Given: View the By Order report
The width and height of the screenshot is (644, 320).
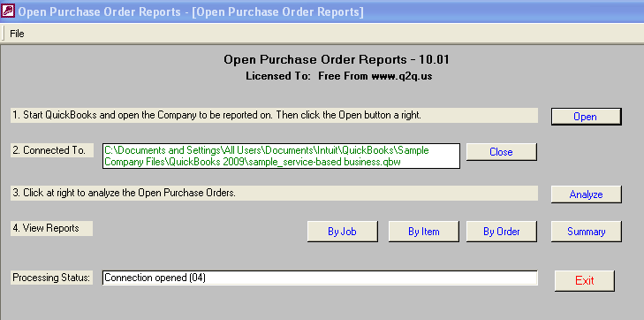Looking at the screenshot, I should [x=501, y=232].
